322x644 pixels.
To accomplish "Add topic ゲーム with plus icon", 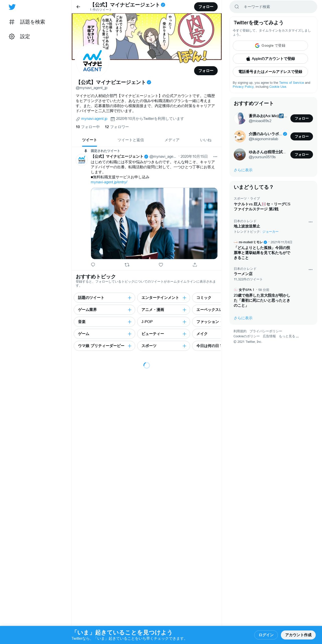I will click(x=129, y=334).
